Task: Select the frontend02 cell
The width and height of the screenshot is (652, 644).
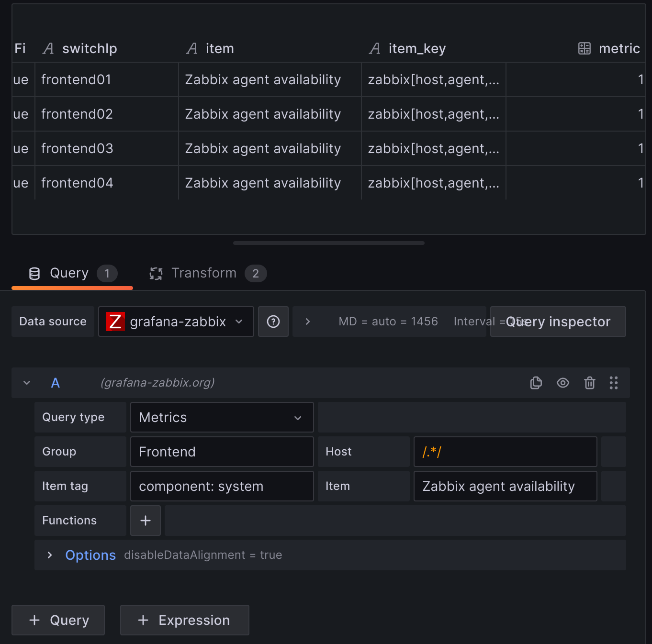Action: click(107, 114)
